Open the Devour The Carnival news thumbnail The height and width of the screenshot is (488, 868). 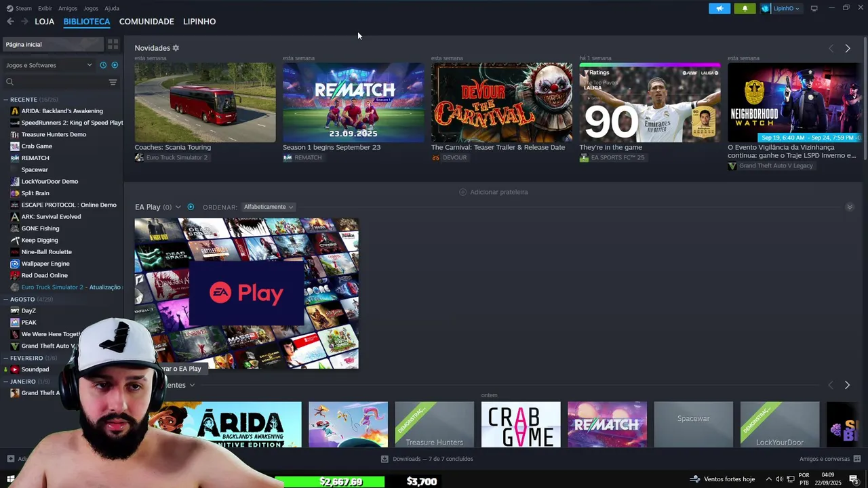click(502, 103)
